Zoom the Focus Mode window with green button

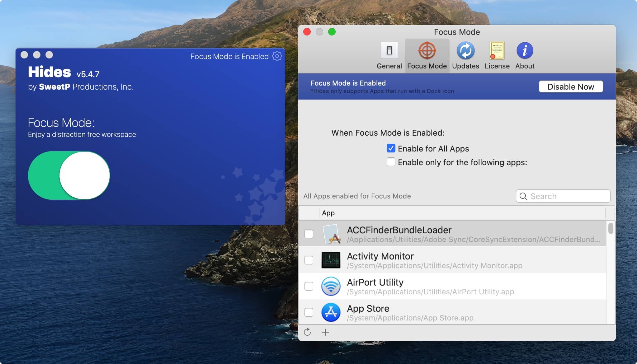pos(332,32)
